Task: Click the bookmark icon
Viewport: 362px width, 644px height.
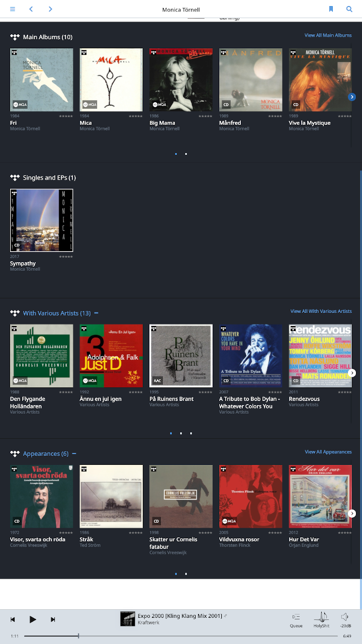Action: coord(331,9)
